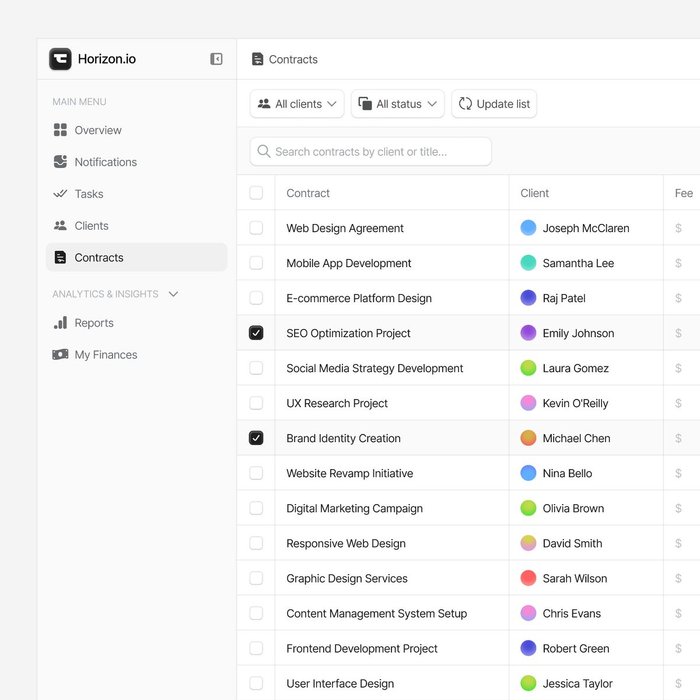The width and height of the screenshot is (700, 700).
Task: Click the My Finances cash icon
Action: [x=60, y=355]
